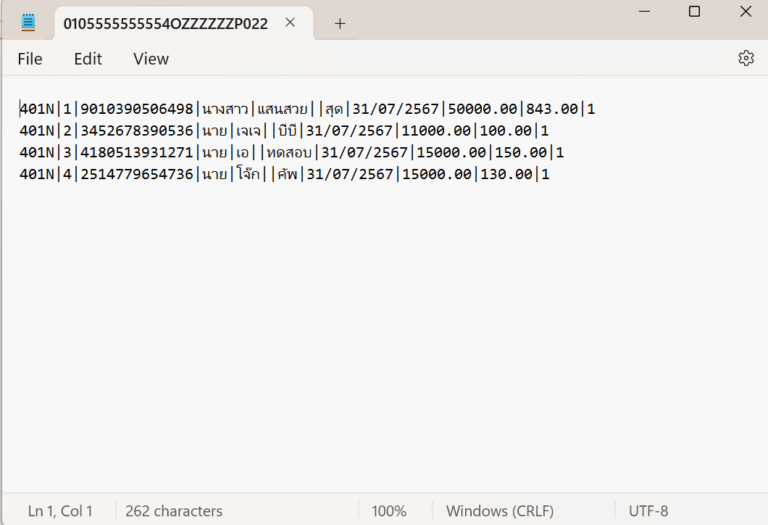Click ID 3452678390536 in line two

(137, 131)
